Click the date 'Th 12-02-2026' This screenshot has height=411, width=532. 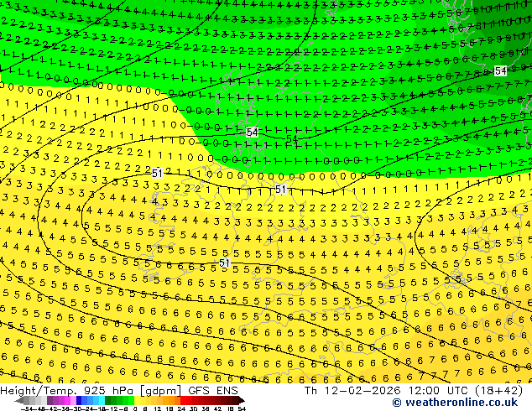click(353, 390)
